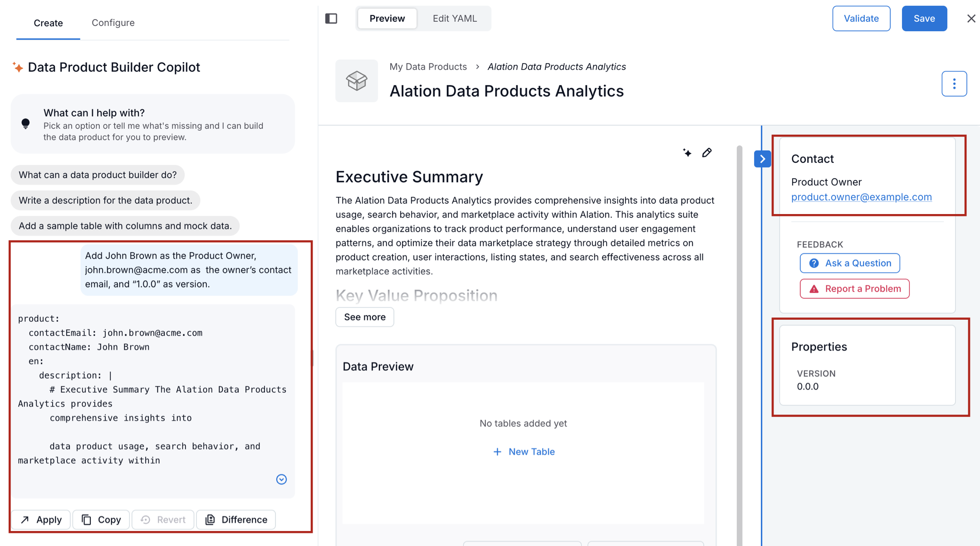Viewport: 980px width, 546px height.
Task: Expand the code block with the circled chevron
Action: [x=281, y=479]
